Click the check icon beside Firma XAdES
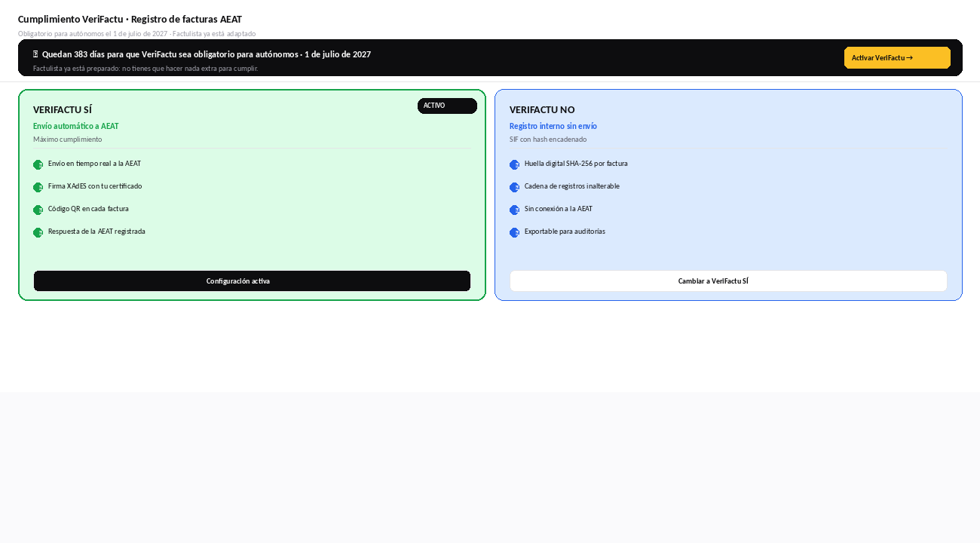980x543 pixels. coord(38,187)
